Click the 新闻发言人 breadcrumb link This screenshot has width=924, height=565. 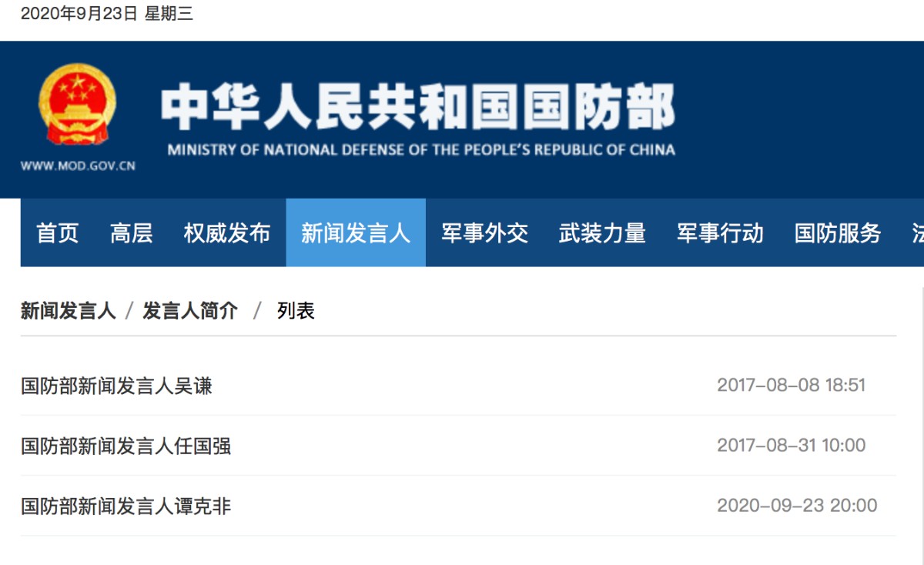[x=68, y=311]
